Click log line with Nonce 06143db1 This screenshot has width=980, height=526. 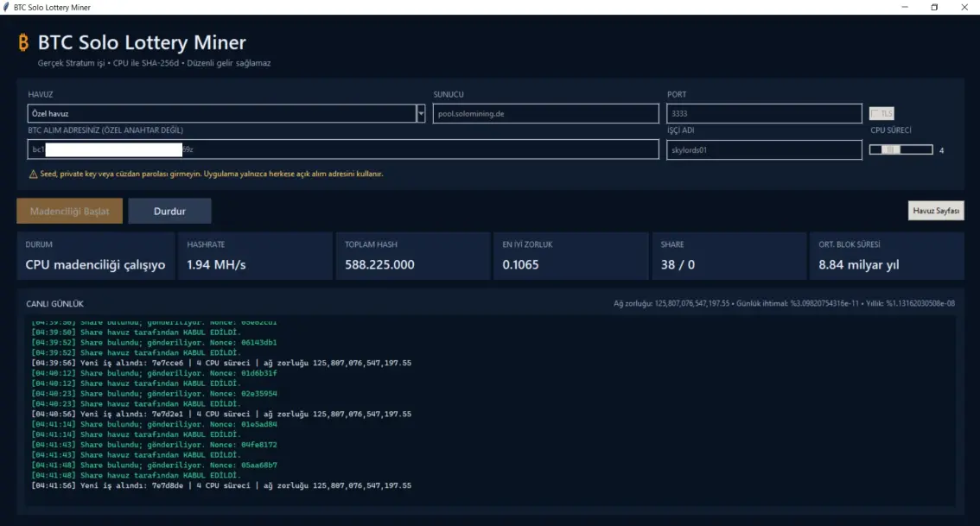pyautogui.click(x=154, y=342)
